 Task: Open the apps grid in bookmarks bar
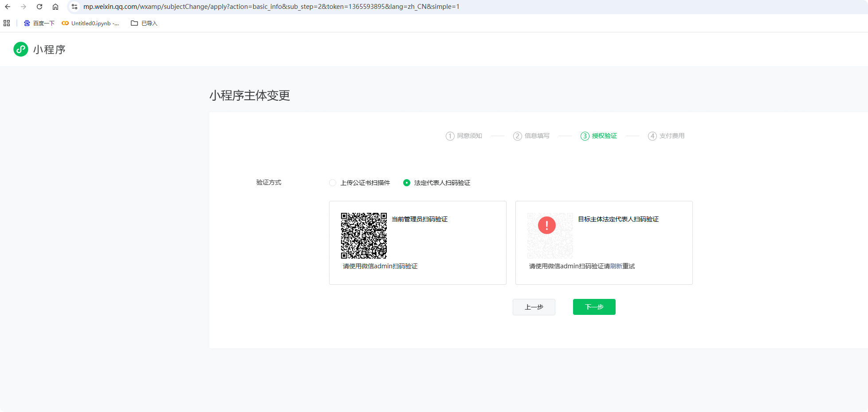pos(7,23)
